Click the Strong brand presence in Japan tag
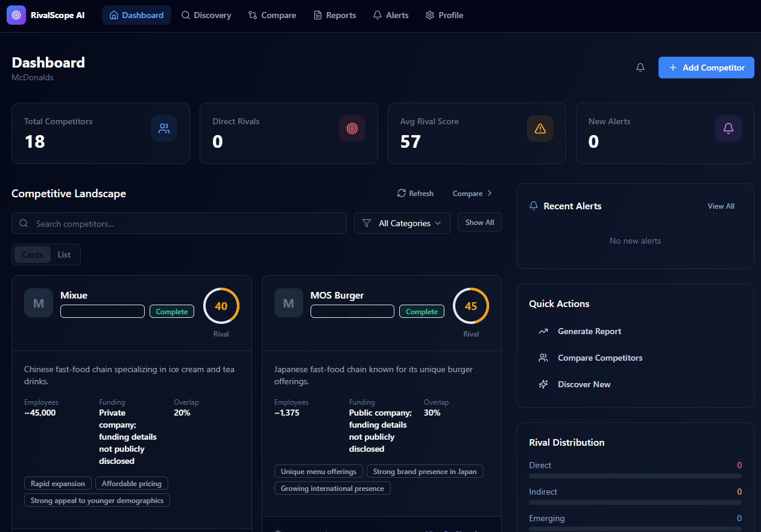 point(425,471)
